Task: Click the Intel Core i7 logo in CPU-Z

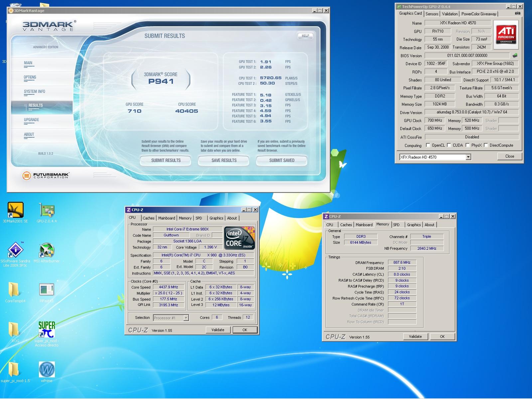Action: pos(239,238)
